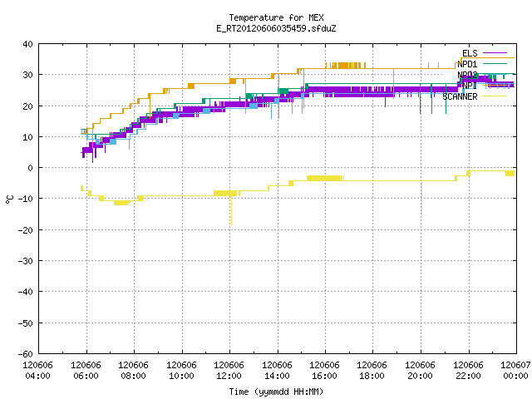Click the x-axis tick label 120606 14:00

[x=277, y=371]
